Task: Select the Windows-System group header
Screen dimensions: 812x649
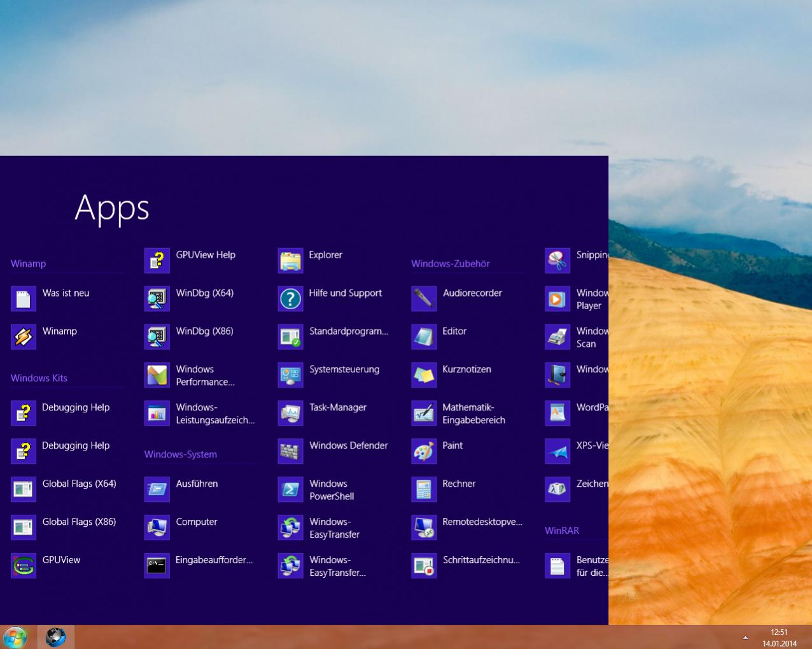Action: pos(181,454)
